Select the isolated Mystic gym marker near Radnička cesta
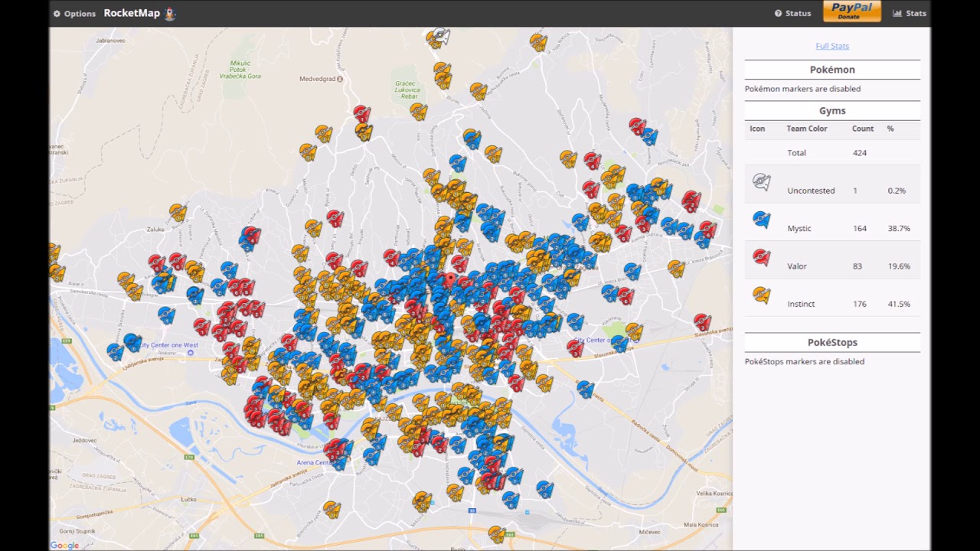The width and height of the screenshot is (980, 551). [x=586, y=390]
